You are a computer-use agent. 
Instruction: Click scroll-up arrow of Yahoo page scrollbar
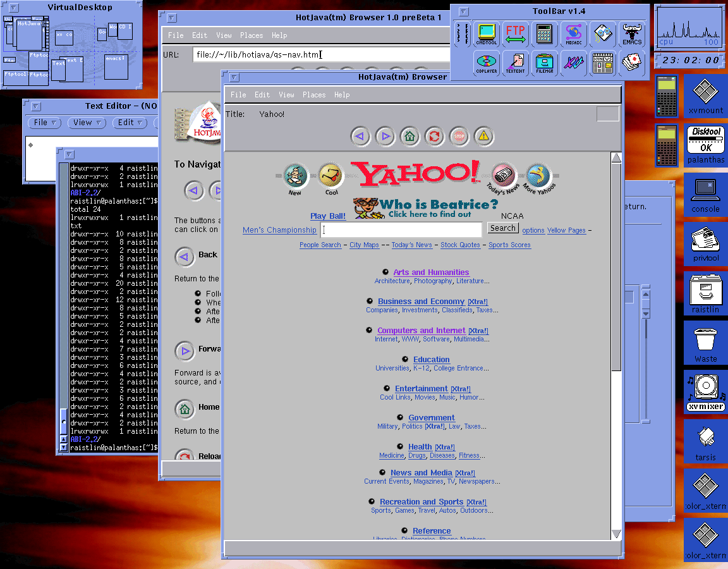[616, 158]
